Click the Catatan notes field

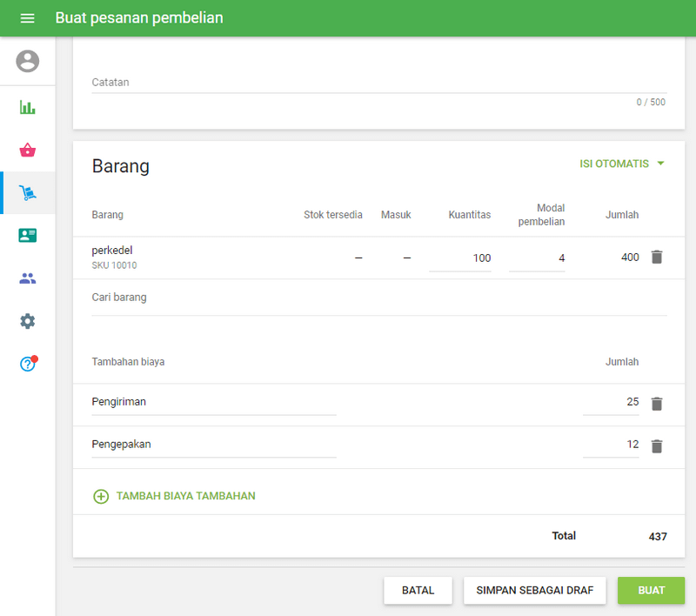(x=378, y=83)
